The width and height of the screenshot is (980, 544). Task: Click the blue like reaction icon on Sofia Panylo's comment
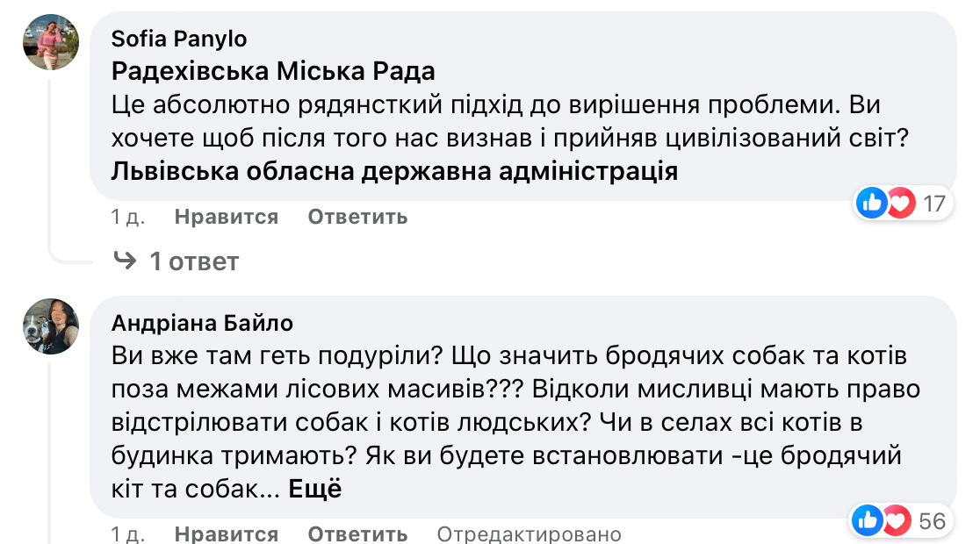click(x=872, y=204)
